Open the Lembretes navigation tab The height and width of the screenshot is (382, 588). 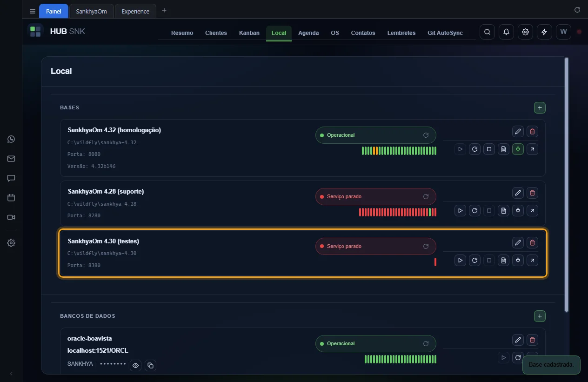(x=401, y=33)
